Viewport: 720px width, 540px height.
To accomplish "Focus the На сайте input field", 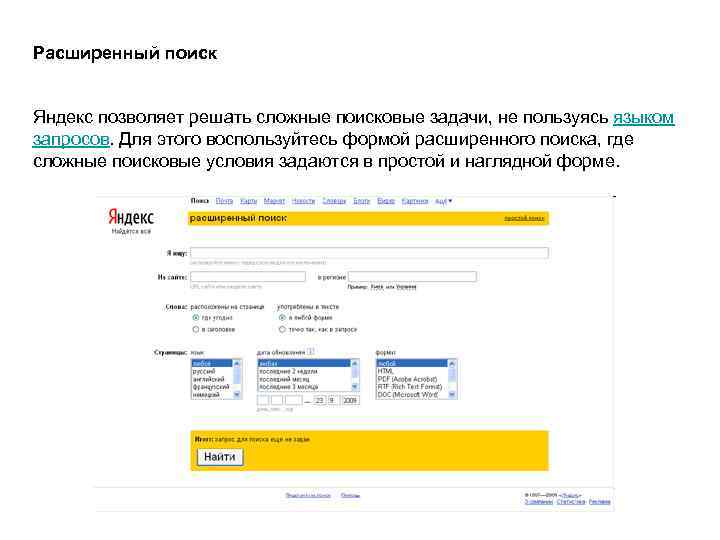I will 248,276.
